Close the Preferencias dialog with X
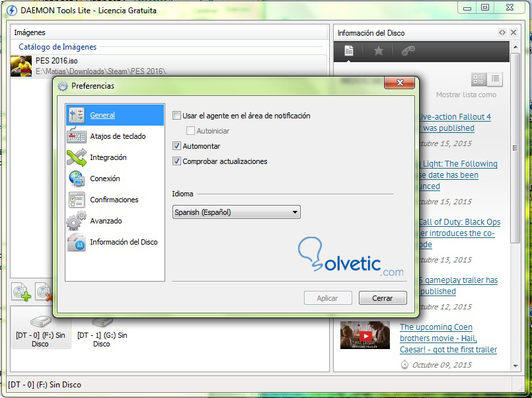532x398 pixels. pos(399,83)
